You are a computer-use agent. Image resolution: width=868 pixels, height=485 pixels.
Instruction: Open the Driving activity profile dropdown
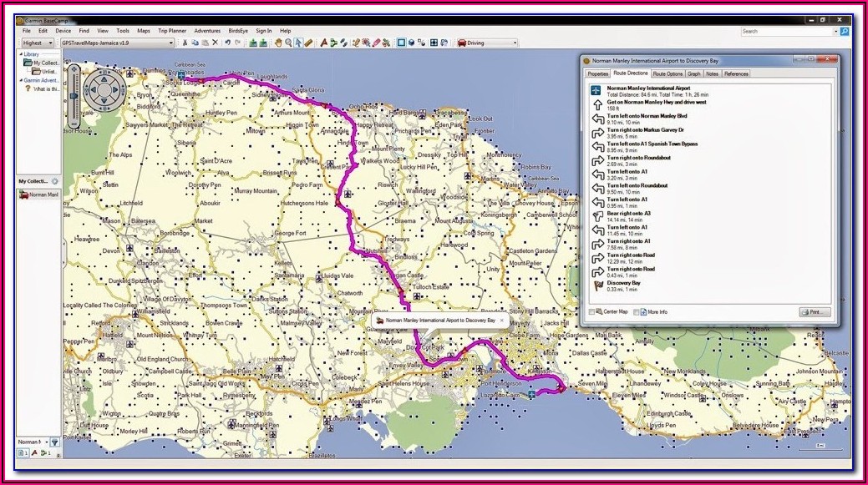tap(483, 43)
